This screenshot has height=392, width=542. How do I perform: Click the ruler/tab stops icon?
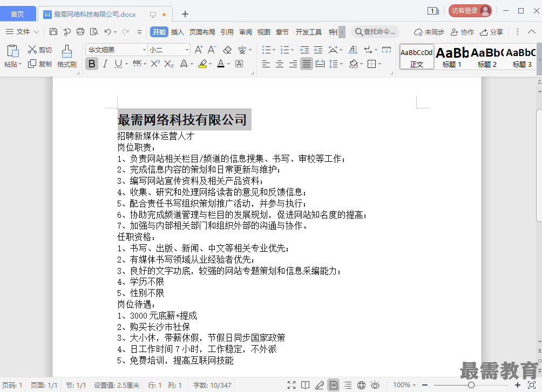coord(387,50)
